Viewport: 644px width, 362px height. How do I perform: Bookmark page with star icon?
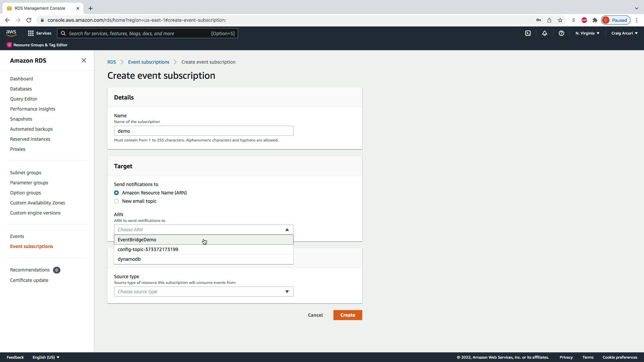tap(560, 20)
